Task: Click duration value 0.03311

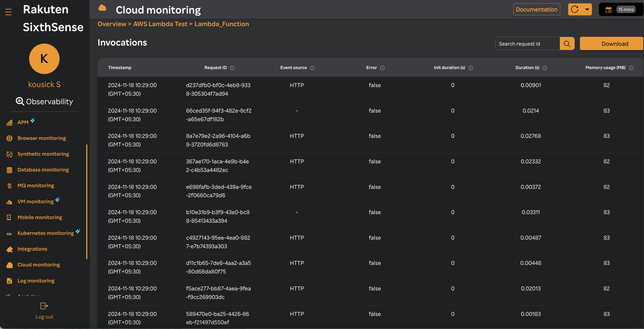Action: [530, 212]
